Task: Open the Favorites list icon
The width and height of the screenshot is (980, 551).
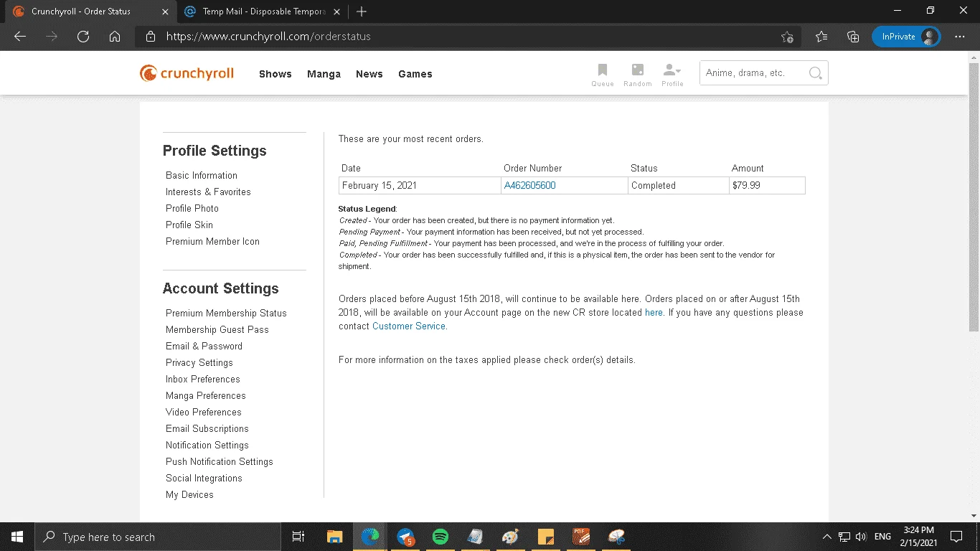Action: click(821, 37)
